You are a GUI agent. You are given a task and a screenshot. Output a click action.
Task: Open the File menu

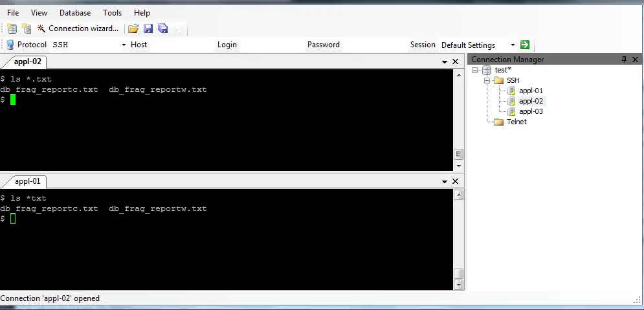pos(13,13)
